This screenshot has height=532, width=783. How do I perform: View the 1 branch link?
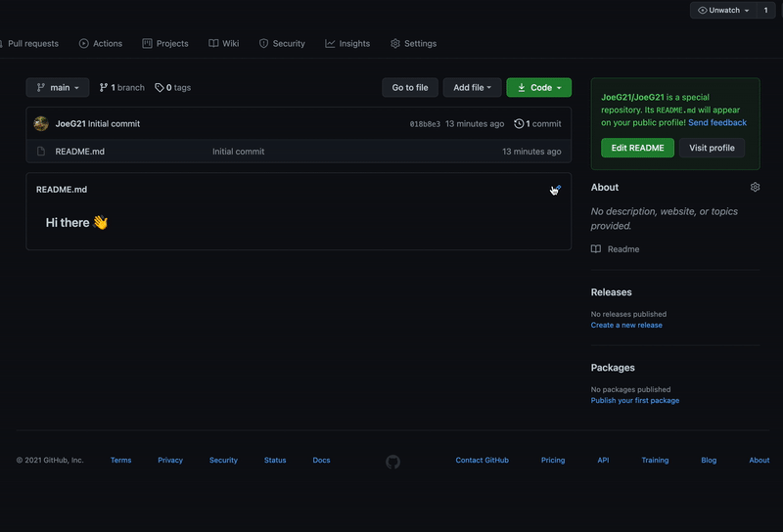[121, 87]
